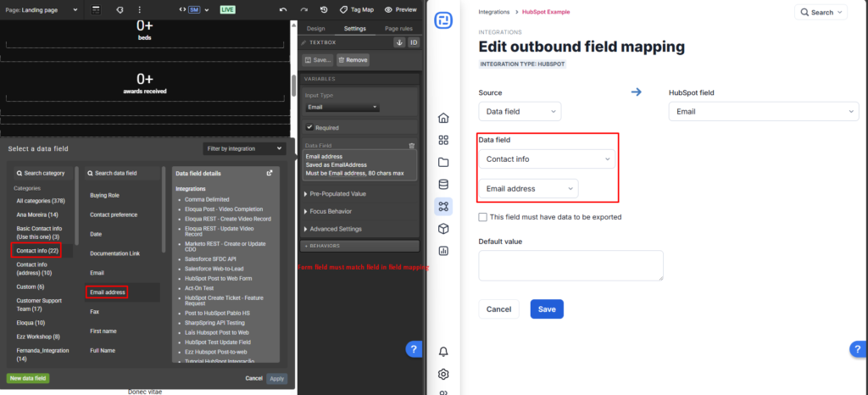Click help button in the page editor
Viewport: 868px width, 395px height.
pyautogui.click(x=414, y=348)
